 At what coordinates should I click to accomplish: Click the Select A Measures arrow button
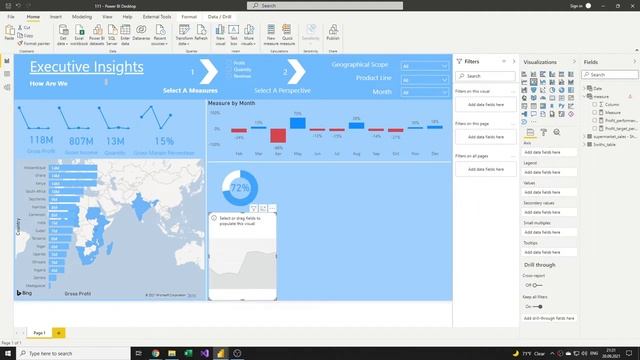click(x=209, y=72)
